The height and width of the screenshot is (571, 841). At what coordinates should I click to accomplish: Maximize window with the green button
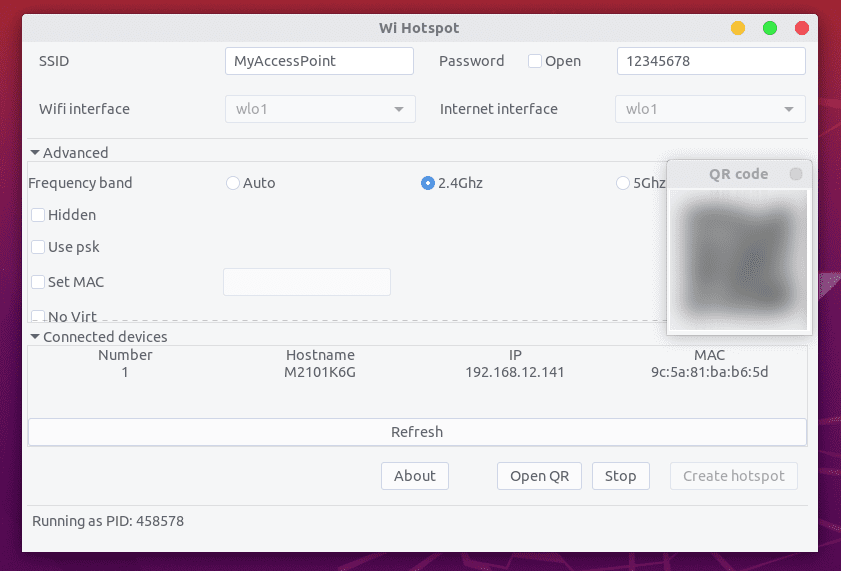coord(770,28)
